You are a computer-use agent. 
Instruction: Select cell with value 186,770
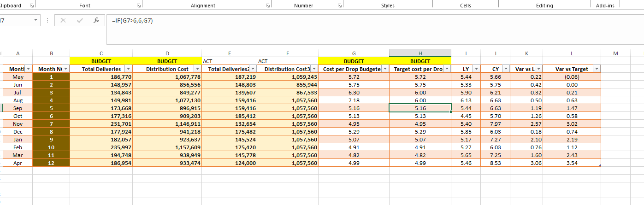[x=101, y=77]
